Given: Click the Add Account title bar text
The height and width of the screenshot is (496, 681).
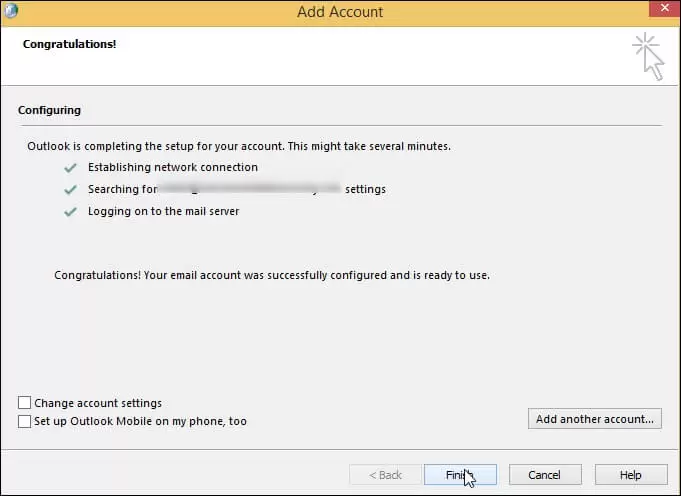Looking at the screenshot, I should point(340,12).
